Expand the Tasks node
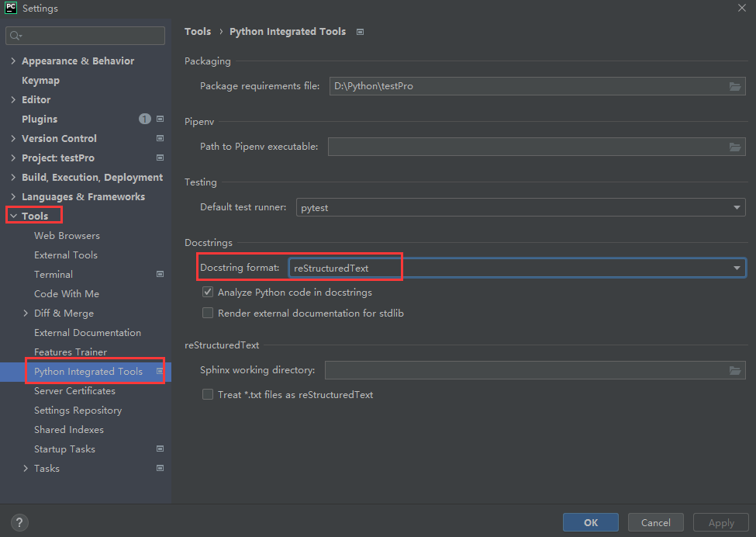 click(x=26, y=468)
